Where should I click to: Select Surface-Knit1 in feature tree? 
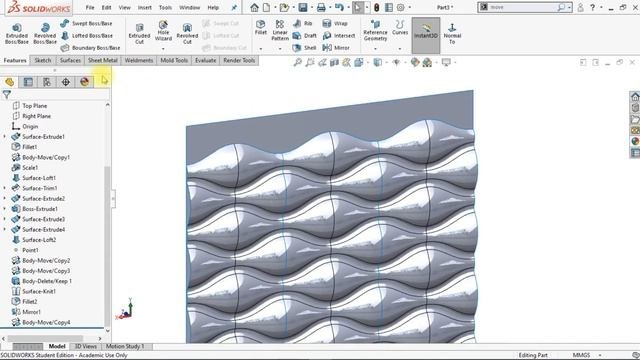(33, 291)
